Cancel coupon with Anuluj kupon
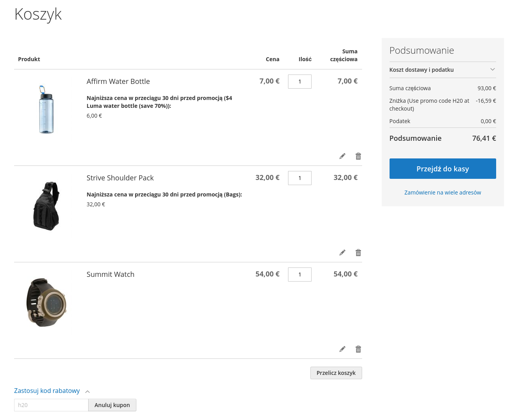 click(x=112, y=405)
